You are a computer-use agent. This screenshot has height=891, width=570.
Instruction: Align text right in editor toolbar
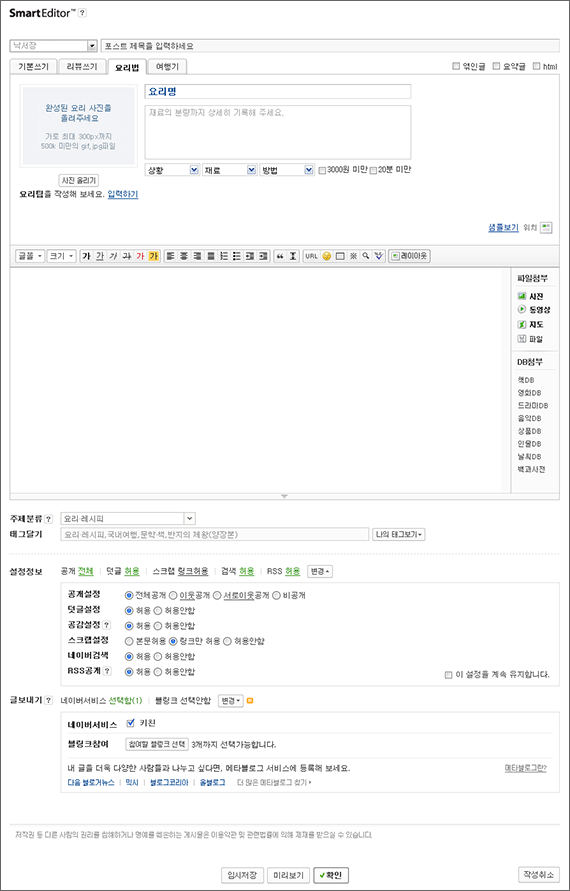(x=197, y=256)
